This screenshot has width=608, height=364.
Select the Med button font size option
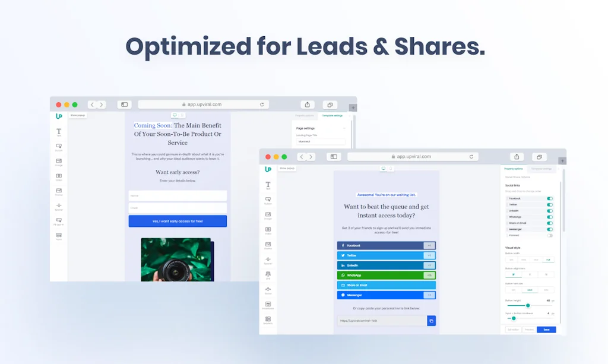530,290
